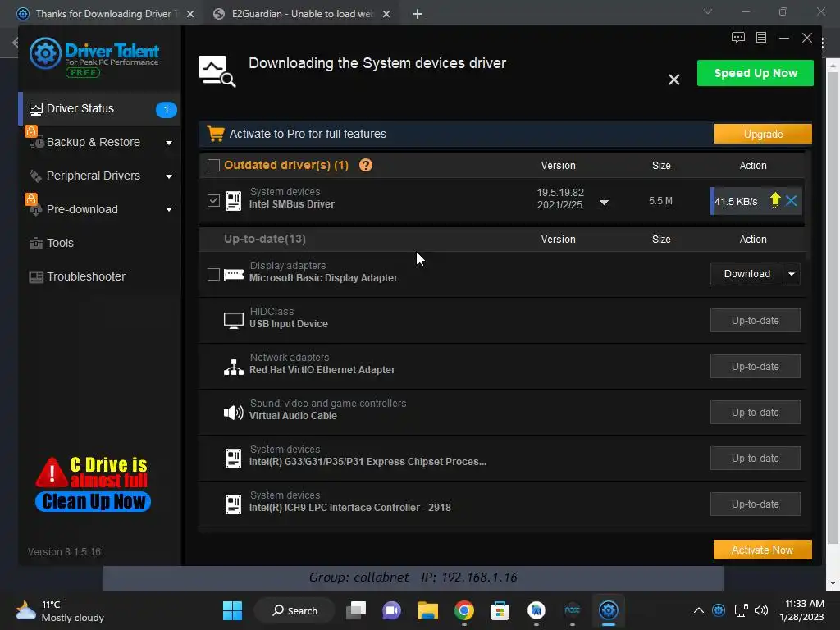Toggle the Outdated drivers select-all checkbox
This screenshot has height=630, width=840.
coord(213,165)
